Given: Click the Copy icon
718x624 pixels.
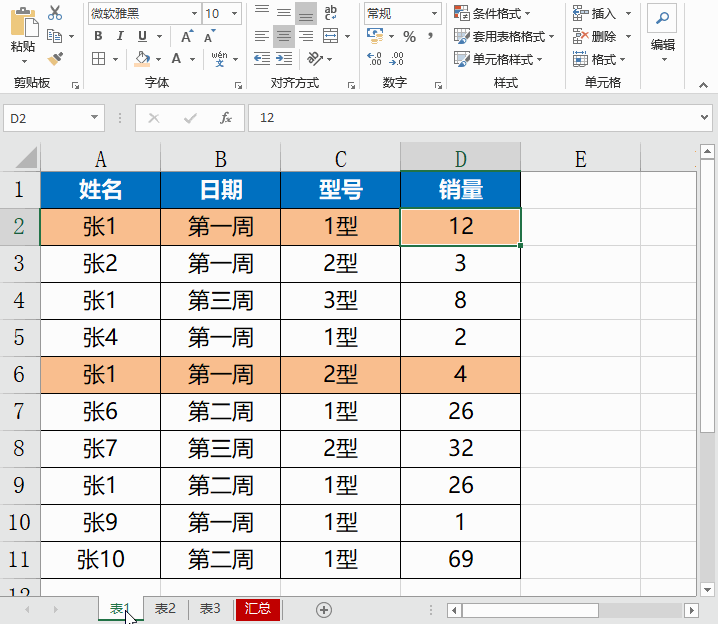Looking at the screenshot, I should pyautogui.click(x=55, y=36).
